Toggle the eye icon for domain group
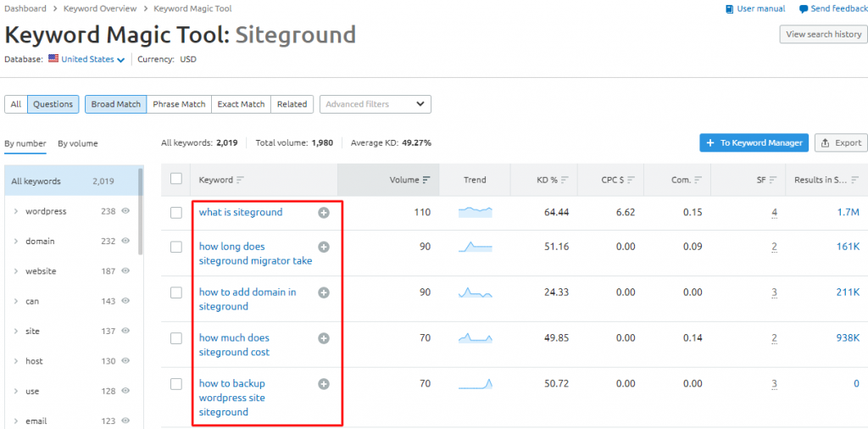Image resolution: width=868 pixels, height=429 pixels. pyautogui.click(x=125, y=241)
